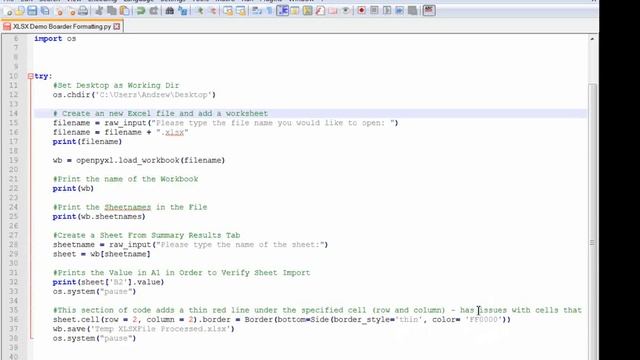Image resolution: width=640 pixels, height=360 pixels.
Task: Stop macro recording icon
Action: [374, 11]
